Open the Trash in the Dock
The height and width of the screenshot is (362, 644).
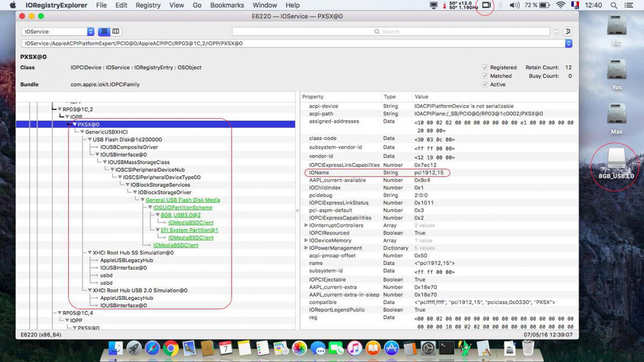528,348
